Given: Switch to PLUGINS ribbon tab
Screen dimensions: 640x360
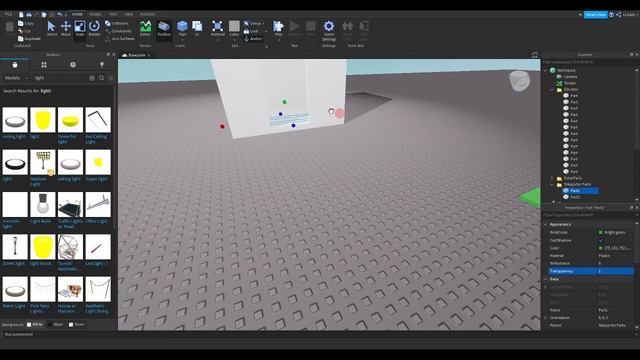Looking at the screenshot, I should pos(147,14).
